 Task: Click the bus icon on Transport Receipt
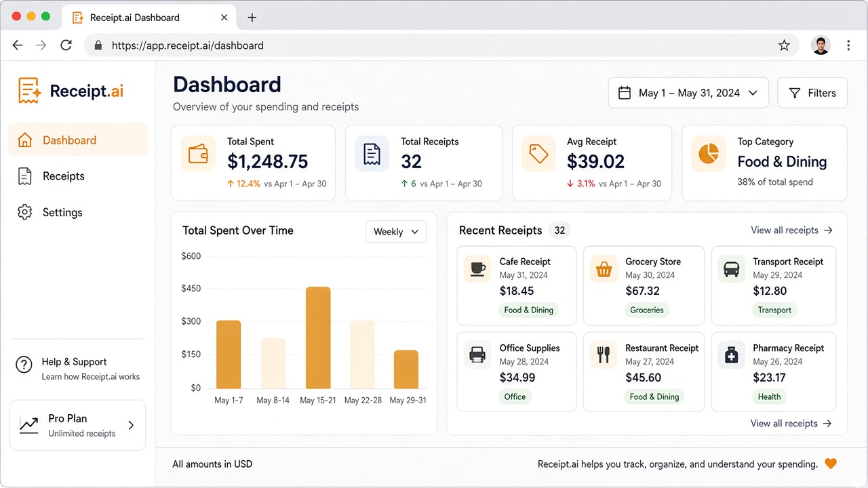click(x=731, y=269)
